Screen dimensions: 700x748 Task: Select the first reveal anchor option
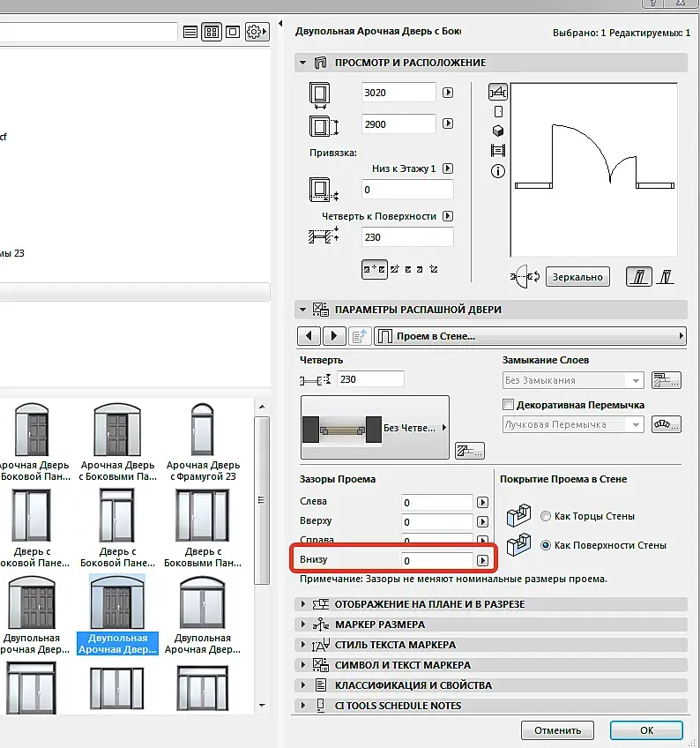(375, 270)
